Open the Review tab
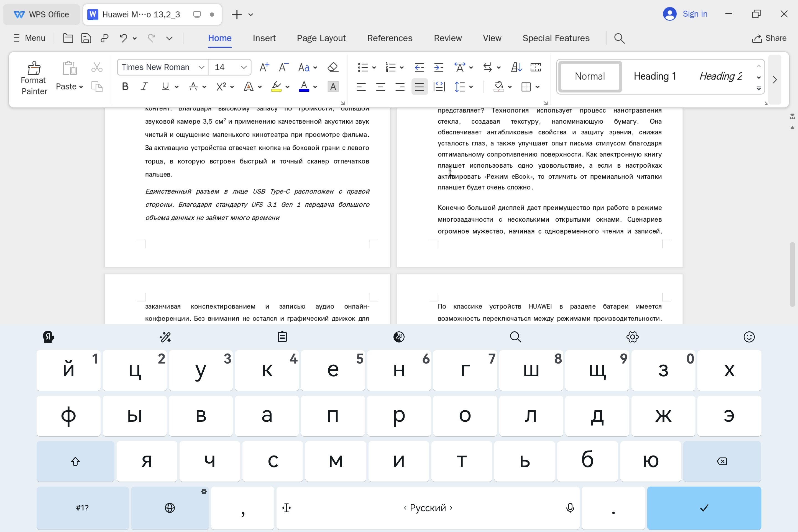 click(x=447, y=38)
